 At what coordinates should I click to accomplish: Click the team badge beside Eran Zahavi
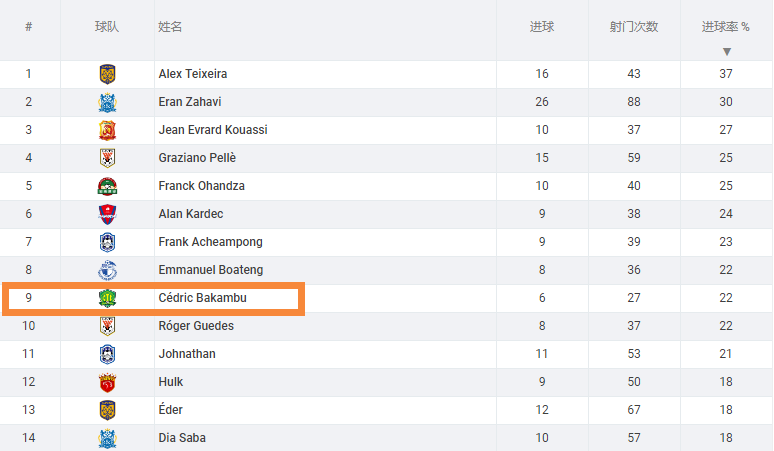point(107,102)
